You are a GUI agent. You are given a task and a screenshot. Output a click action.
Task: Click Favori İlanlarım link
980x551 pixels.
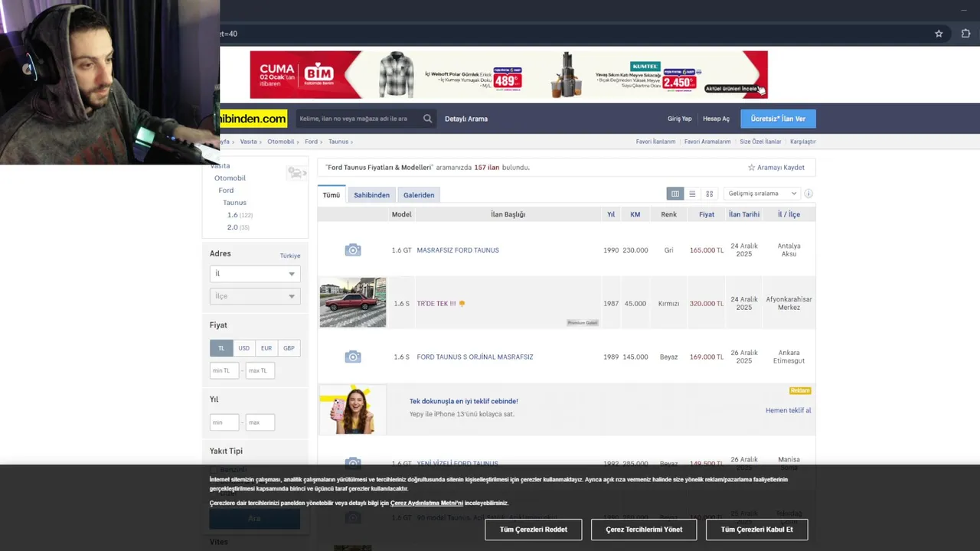[655, 142]
